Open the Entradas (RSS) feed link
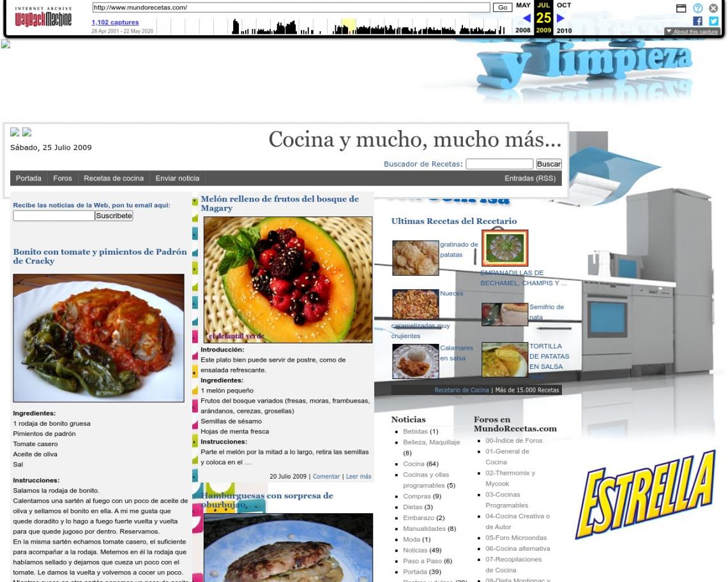 pos(530,178)
